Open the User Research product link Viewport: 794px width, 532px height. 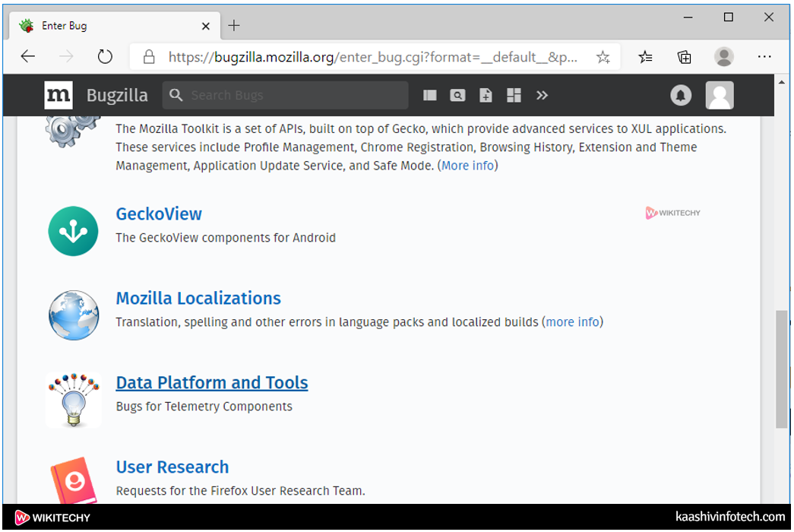click(172, 467)
